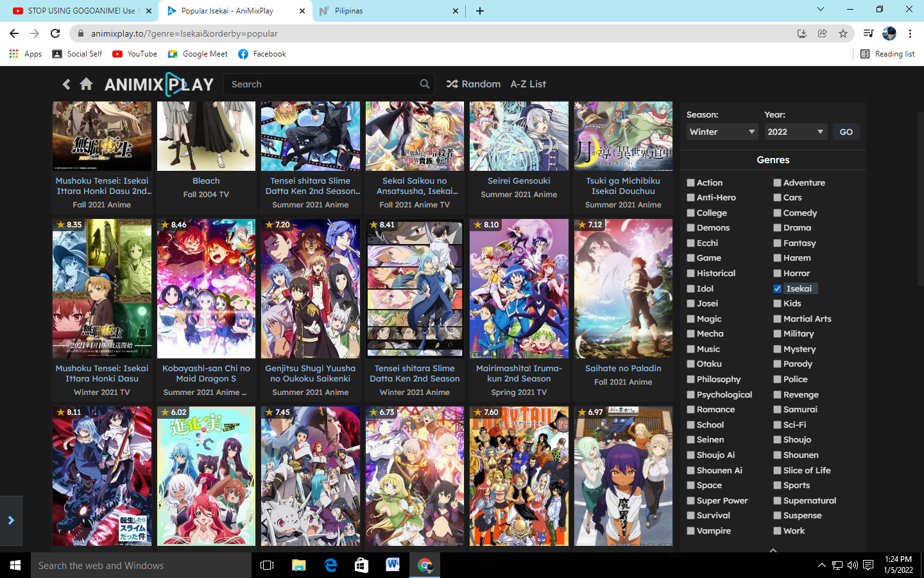Screen dimensions: 924x578
Task: Check the Romance genre checkbox
Action: [x=691, y=410]
